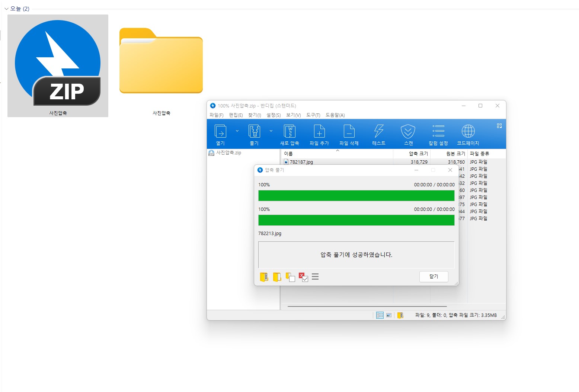Open the 편집(E) menu

(x=236, y=115)
